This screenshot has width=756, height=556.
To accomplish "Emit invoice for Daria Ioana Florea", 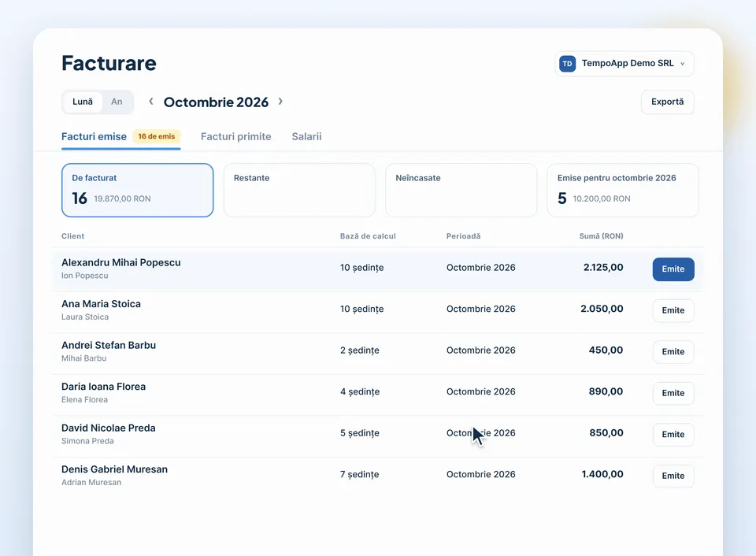I will (673, 393).
